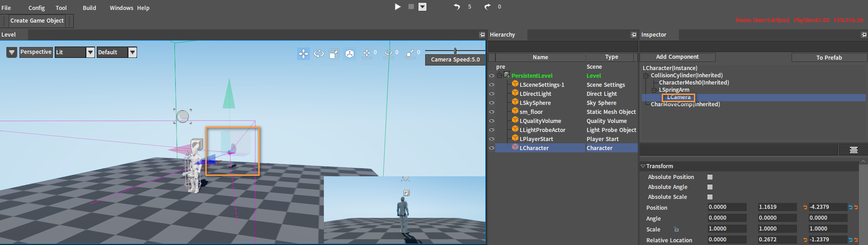Open the Help menu
This screenshot has height=245, width=868.
point(143,8)
